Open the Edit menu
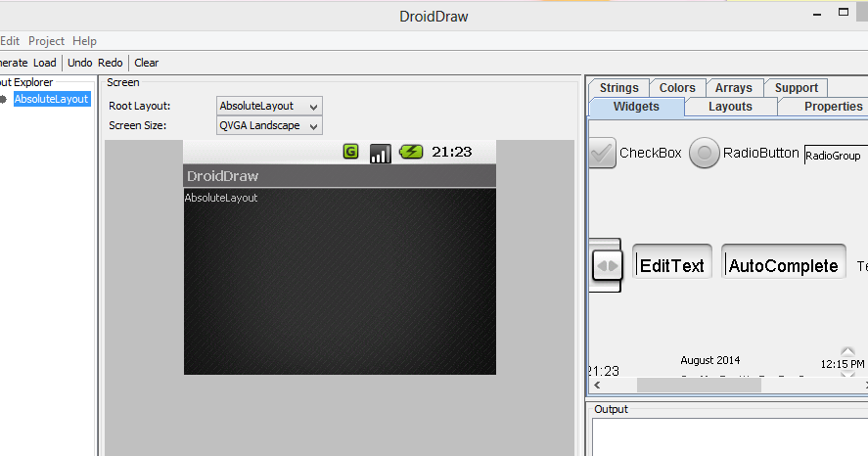This screenshot has height=456, width=868. tap(10, 41)
